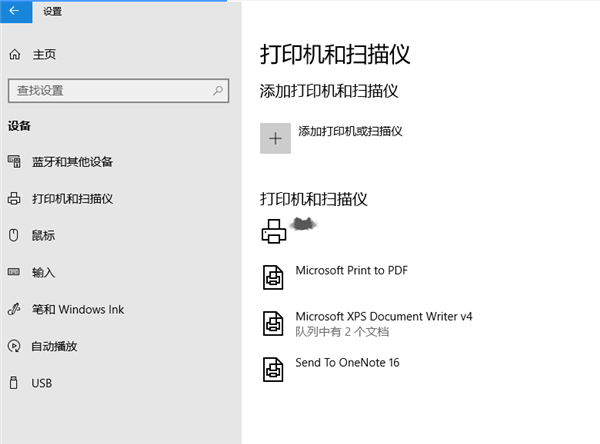Click the back arrow in the title bar
The height and width of the screenshot is (444, 600).
point(14,11)
